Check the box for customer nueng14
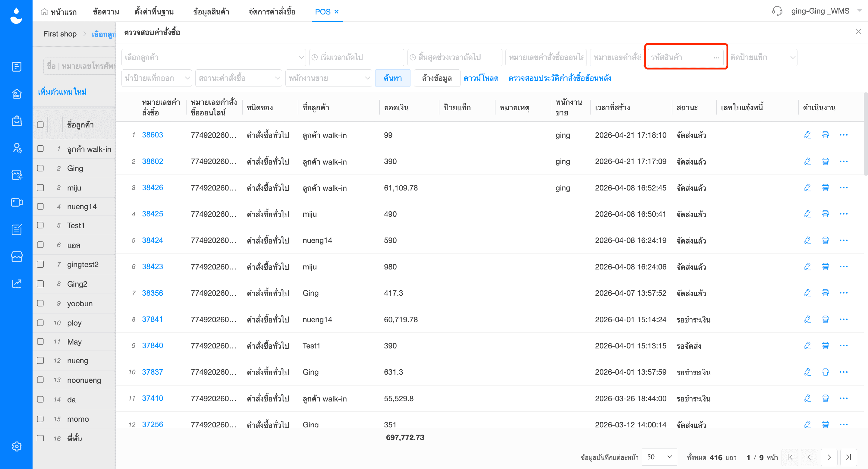Viewport: 868px width, 469px height. [40, 206]
